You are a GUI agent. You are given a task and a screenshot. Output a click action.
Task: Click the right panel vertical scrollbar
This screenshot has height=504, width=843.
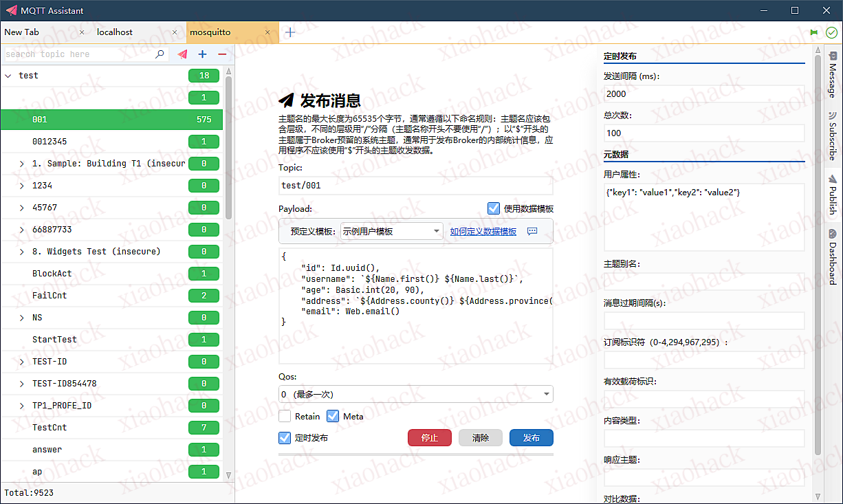(x=818, y=254)
